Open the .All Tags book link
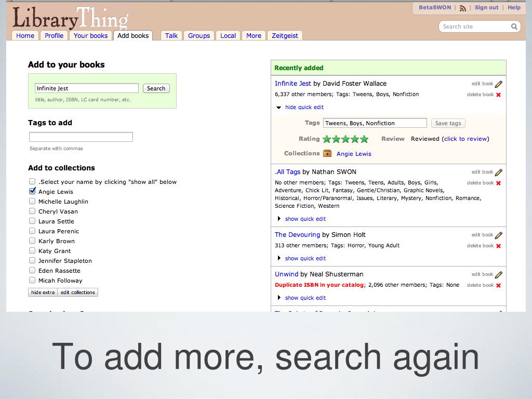Image resolution: width=532 pixels, height=399 pixels. click(x=288, y=171)
